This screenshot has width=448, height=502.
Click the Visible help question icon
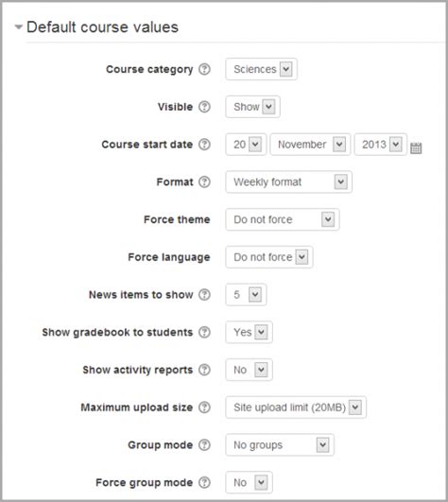point(204,107)
